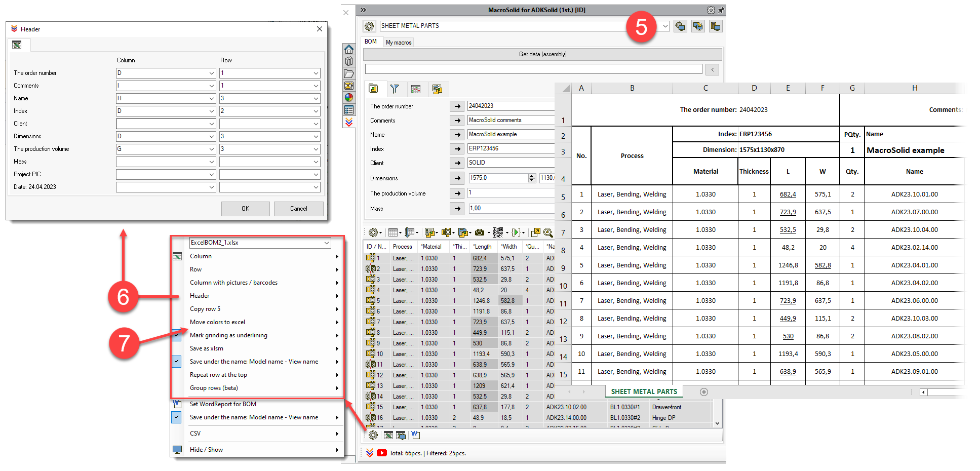Viewport: 980px width, 471px height.
Task: Toggle first Save under the name checkmark
Action: [x=176, y=362]
